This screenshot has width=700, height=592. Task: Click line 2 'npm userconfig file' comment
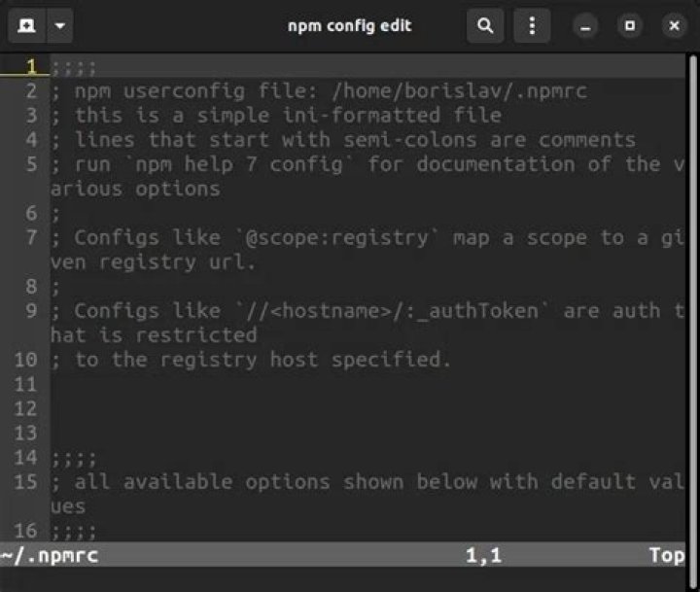click(319, 91)
